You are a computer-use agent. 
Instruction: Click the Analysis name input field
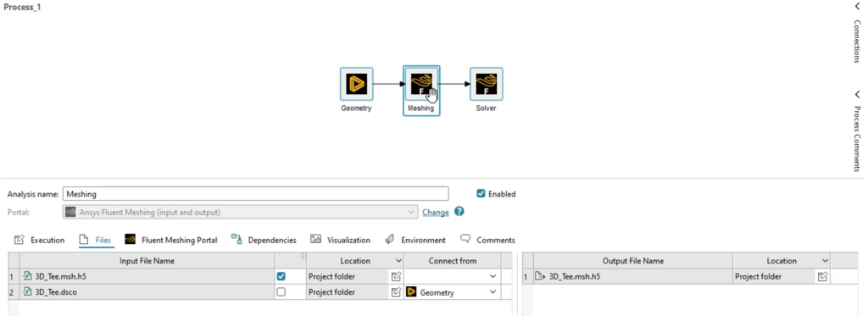256,194
